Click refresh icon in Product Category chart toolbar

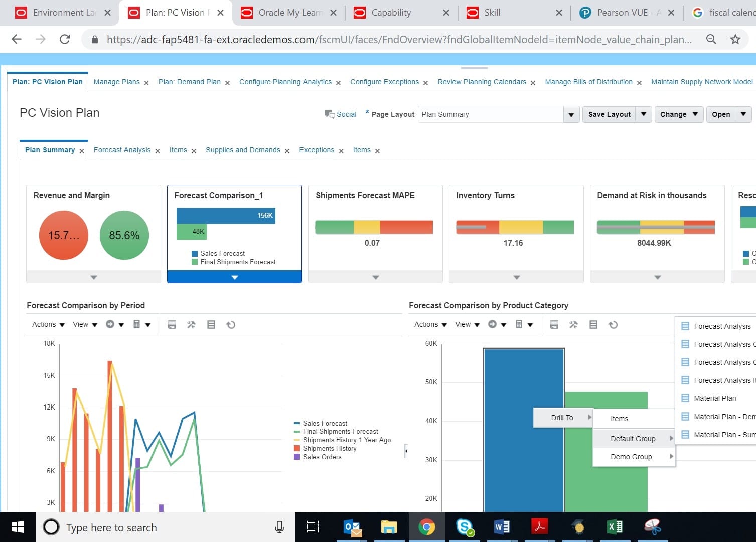(x=613, y=325)
